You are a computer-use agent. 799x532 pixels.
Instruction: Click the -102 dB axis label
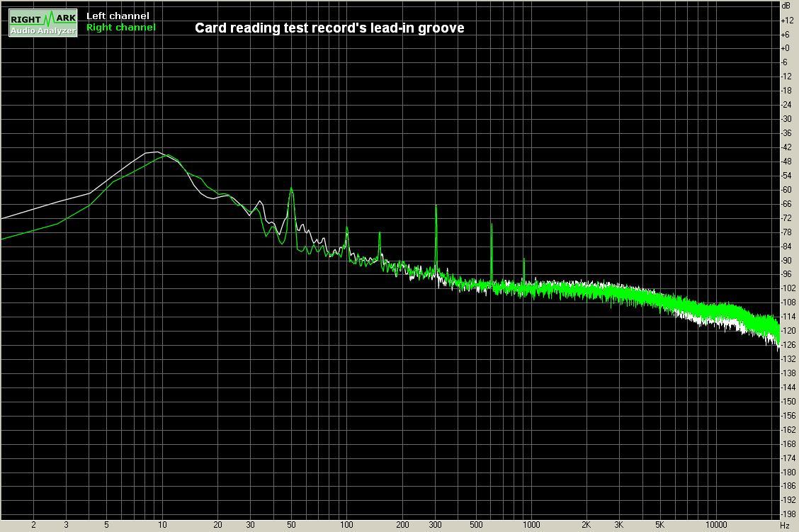[788, 288]
